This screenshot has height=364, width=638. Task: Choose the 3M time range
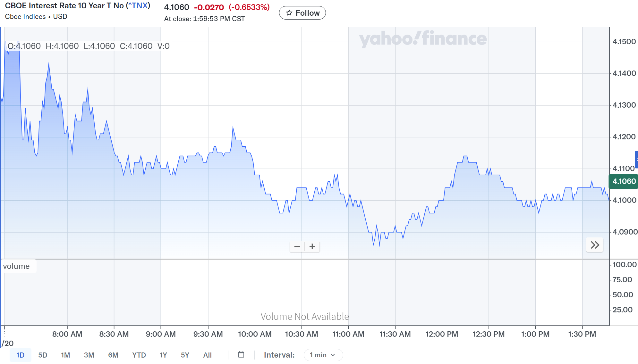pyautogui.click(x=89, y=355)
